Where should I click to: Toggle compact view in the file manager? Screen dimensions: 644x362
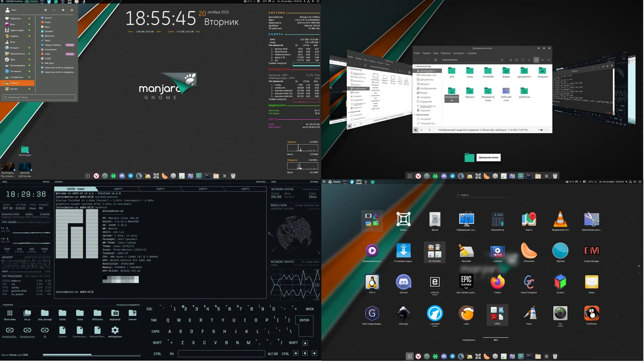549,60
